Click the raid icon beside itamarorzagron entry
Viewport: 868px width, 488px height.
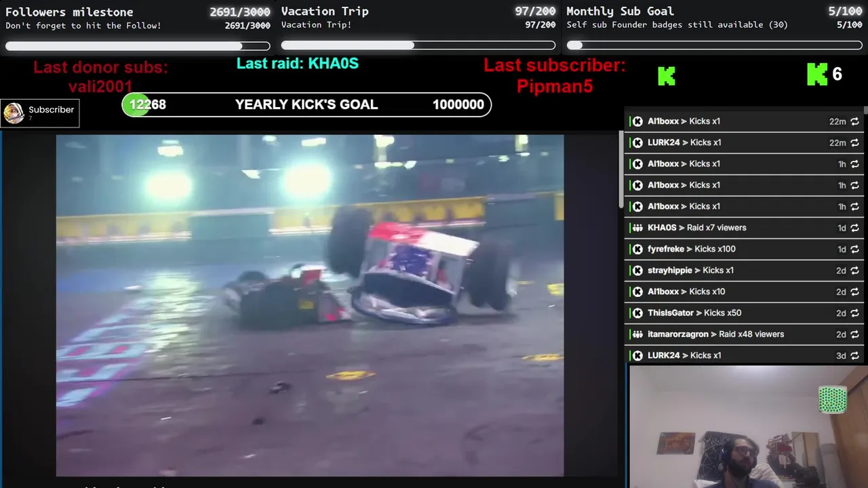coord(637,334)
